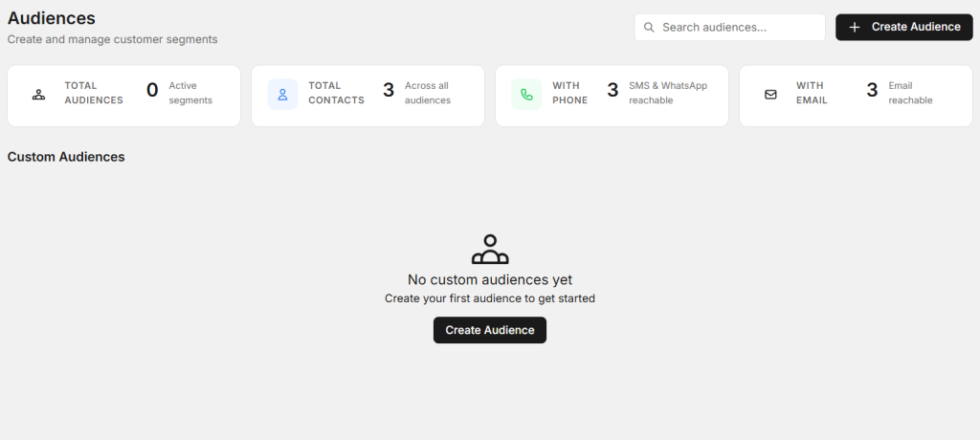Click the 'Custom Audiences' section heading
Image resolution: width=980 pixels, height=440 pixels.
pos(66,157)
